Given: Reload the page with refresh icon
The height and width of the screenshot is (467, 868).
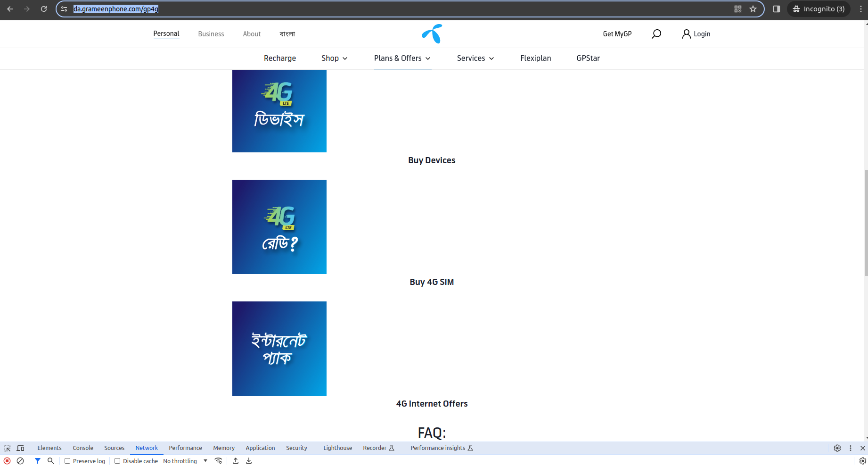Looking at the screenshot, I should coord(44,9).
